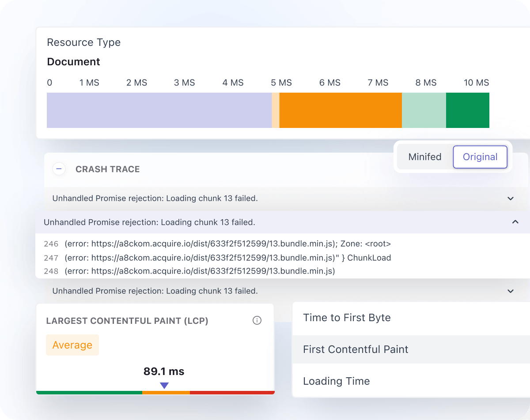530x420 pixels.
Task: Select stack trace line 246
Action: (x=217, y=244)
